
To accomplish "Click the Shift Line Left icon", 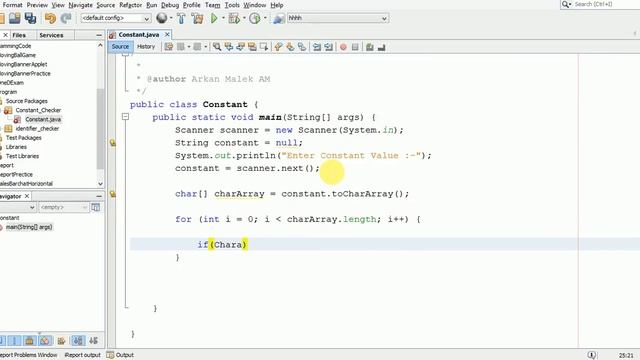I will click(317, 47).
